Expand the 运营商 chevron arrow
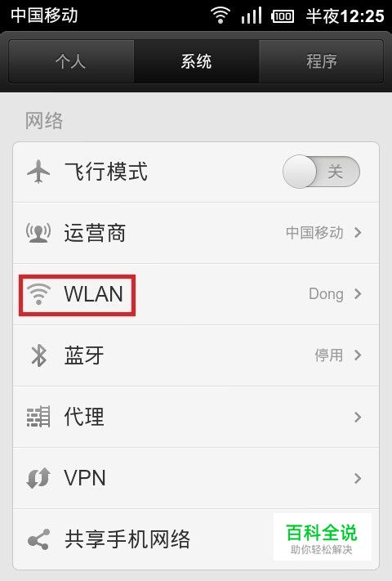The image size is (392, 581). (358, 233)
